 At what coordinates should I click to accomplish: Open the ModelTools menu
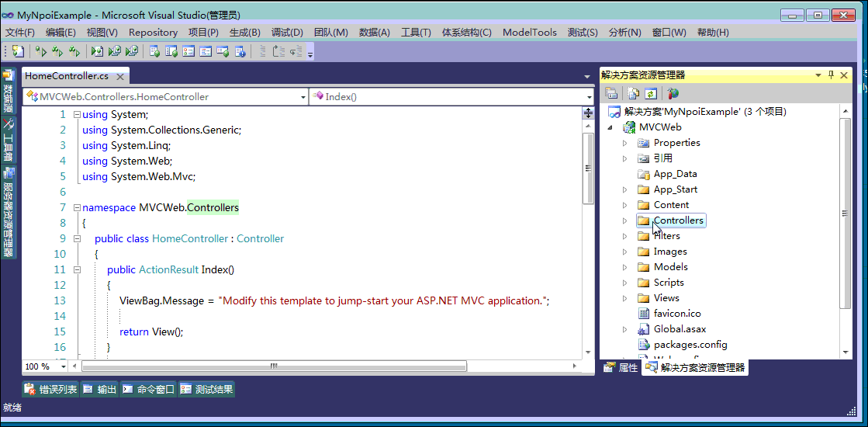(530, 33)
